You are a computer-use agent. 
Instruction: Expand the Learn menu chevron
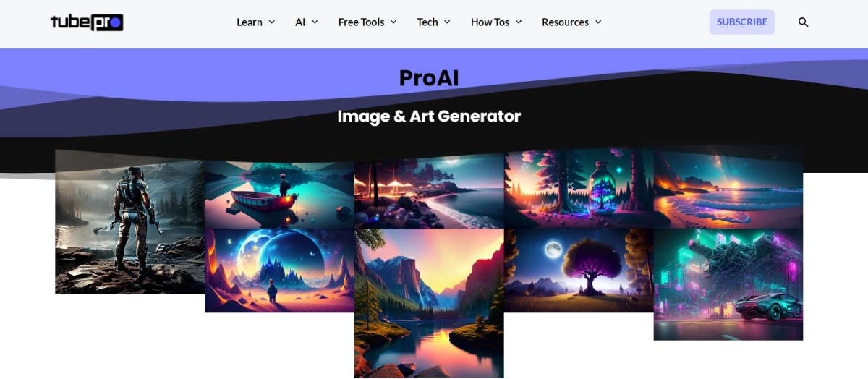[x=272, y=22]
